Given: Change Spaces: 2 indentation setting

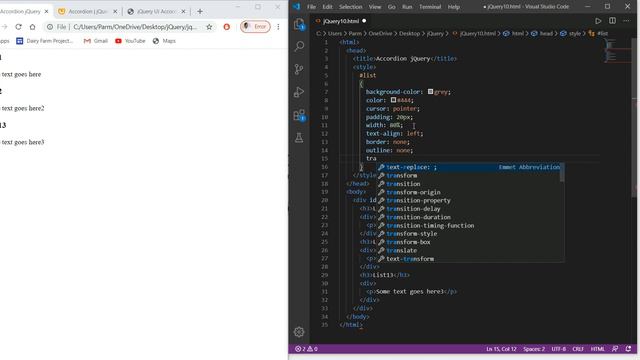Looking at the screenshot, I should pyautogui.click(x=534, y=349).
